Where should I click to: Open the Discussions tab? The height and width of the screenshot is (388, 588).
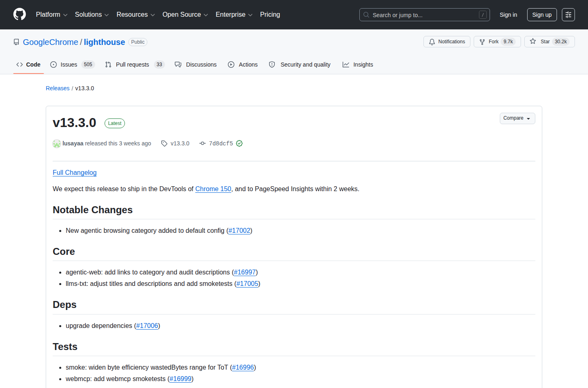(x=196, y=65)
